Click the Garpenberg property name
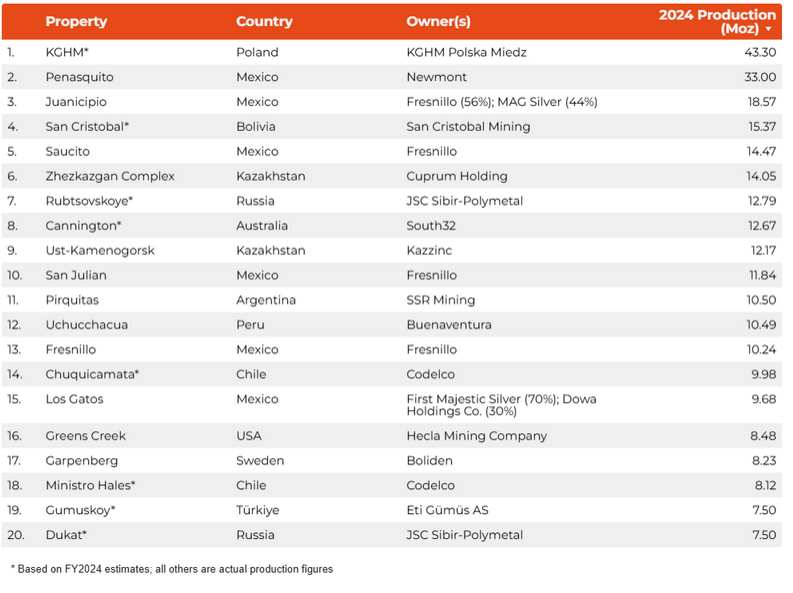 81,461
